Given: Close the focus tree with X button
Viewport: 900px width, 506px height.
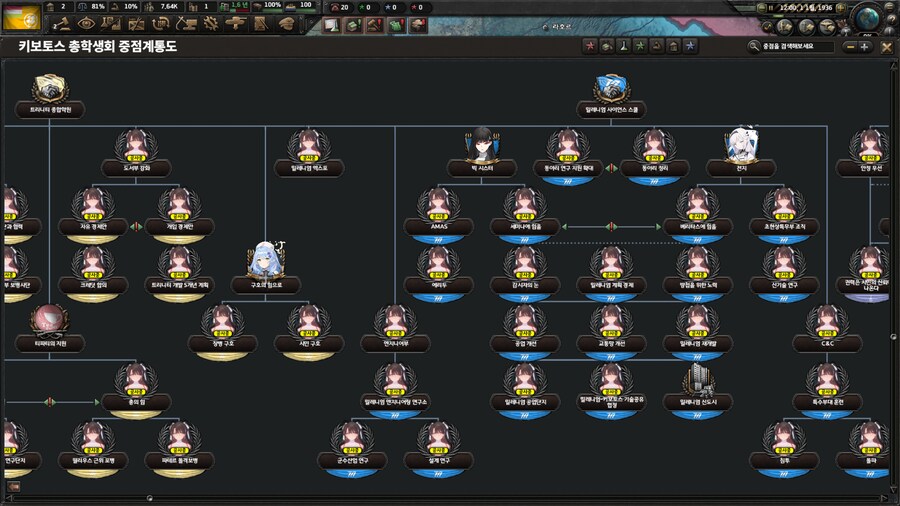Looking at the screenshot, I should [886, 46].
